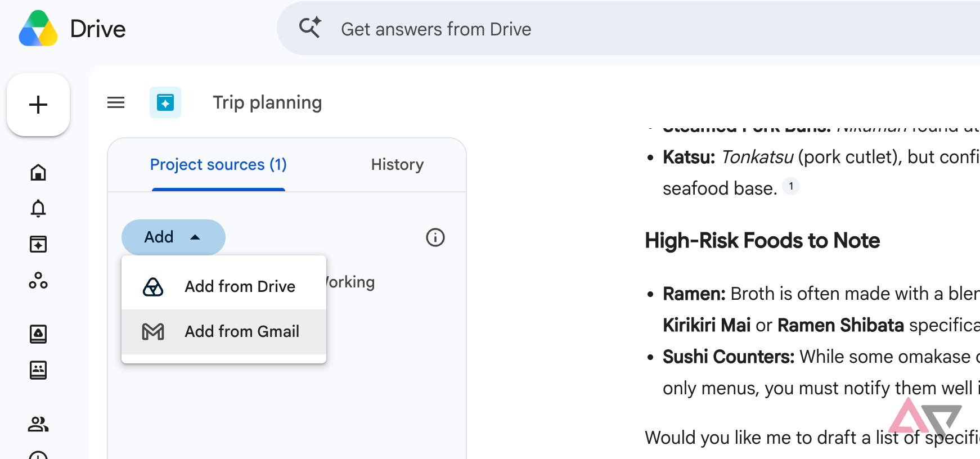Image resolution: width=980 pixels, height=459 pixels.
Task: Collapse the Add dropdown button
Action: 173,237
